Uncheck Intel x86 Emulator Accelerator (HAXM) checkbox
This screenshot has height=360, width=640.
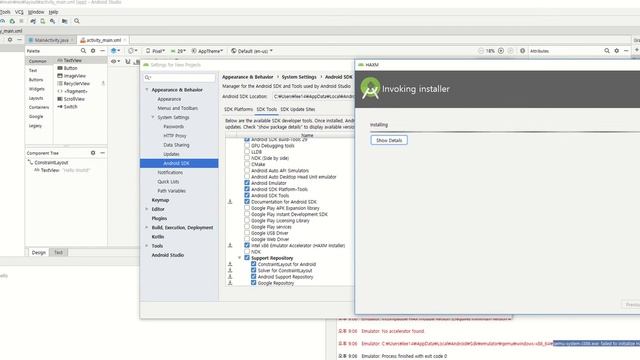(247, 245)
